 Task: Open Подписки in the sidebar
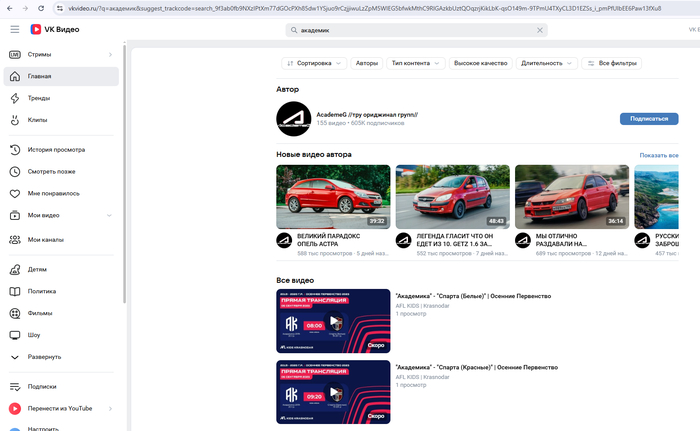pyautogui.click(x=42, y=387)
